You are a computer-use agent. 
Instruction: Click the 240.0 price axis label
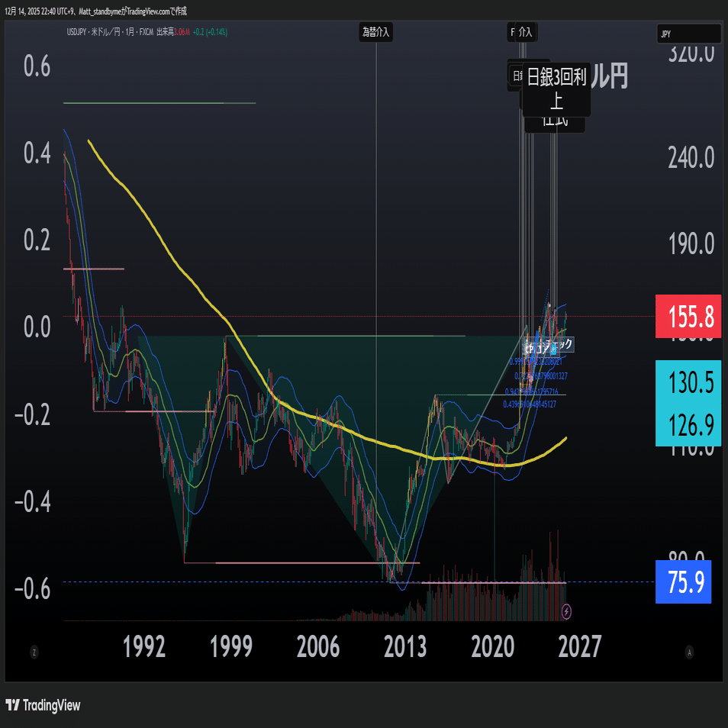click(691, 158)
